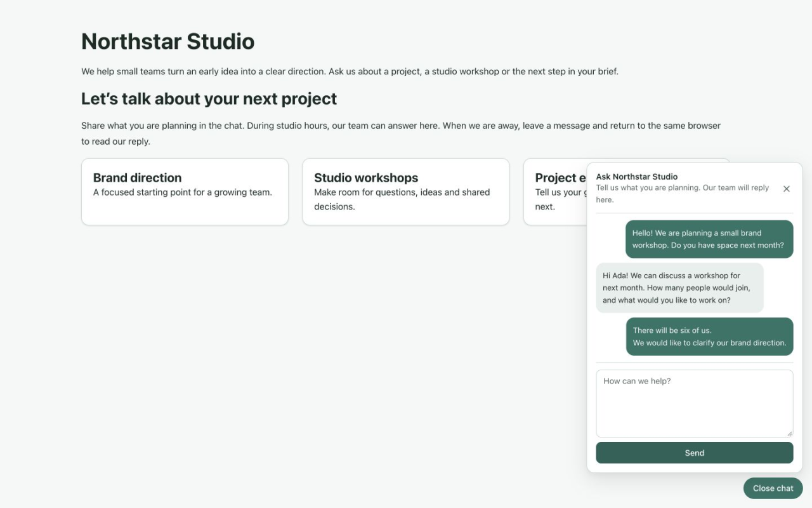This screenshot has height=508, width=812.
Task: Click 'Let's talk about your next project' heading
Action: click(209, 99)
